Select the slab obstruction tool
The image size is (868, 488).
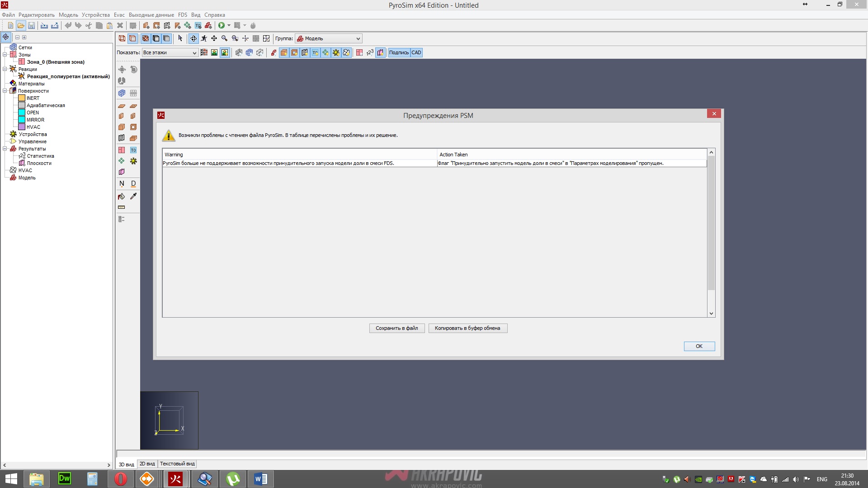(x=122, y=106)
